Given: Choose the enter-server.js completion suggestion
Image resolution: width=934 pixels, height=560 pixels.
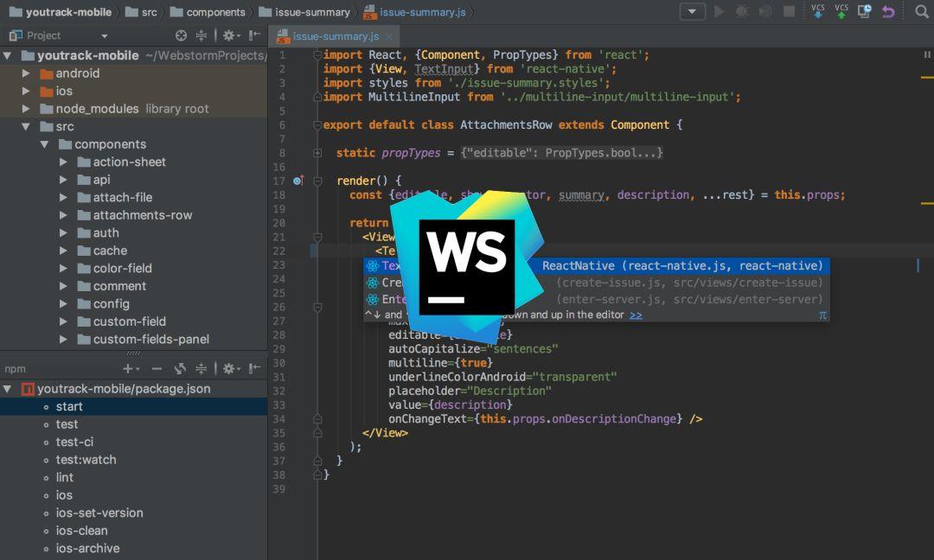Looking at the screenshot, I should (596, 299).
